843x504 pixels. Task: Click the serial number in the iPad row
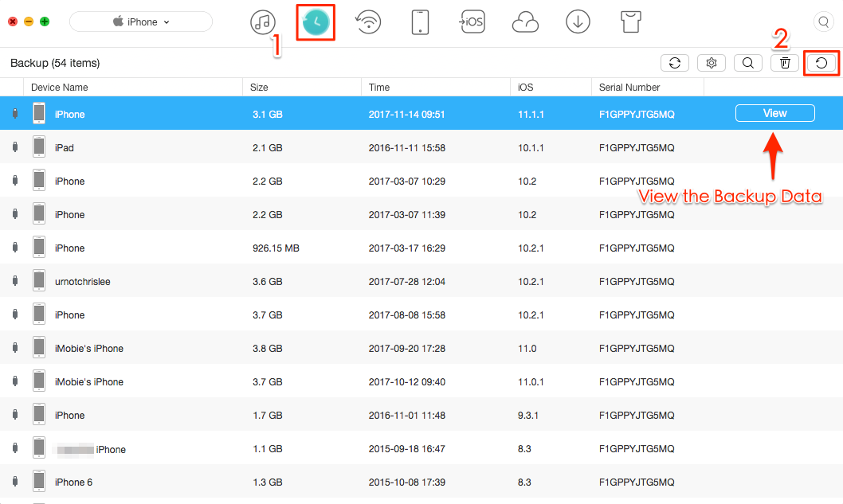tap(637, 148)
